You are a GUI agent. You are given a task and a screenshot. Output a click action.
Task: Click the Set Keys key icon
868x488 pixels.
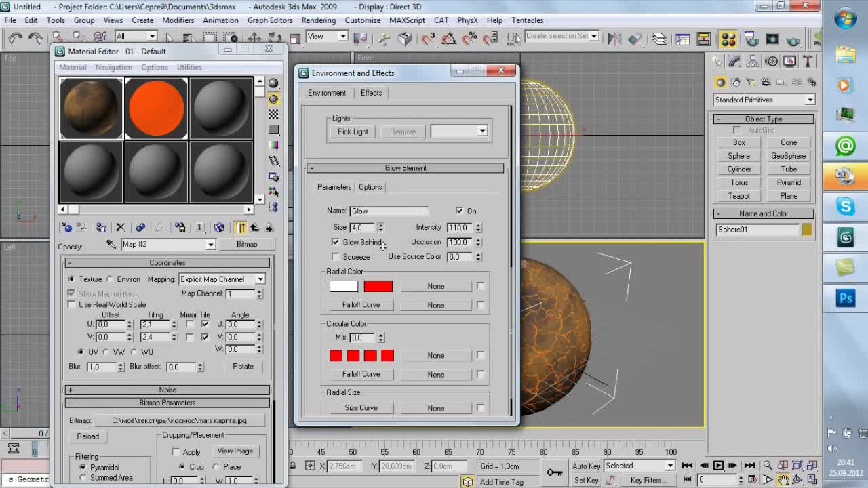(x=555, y=472)
